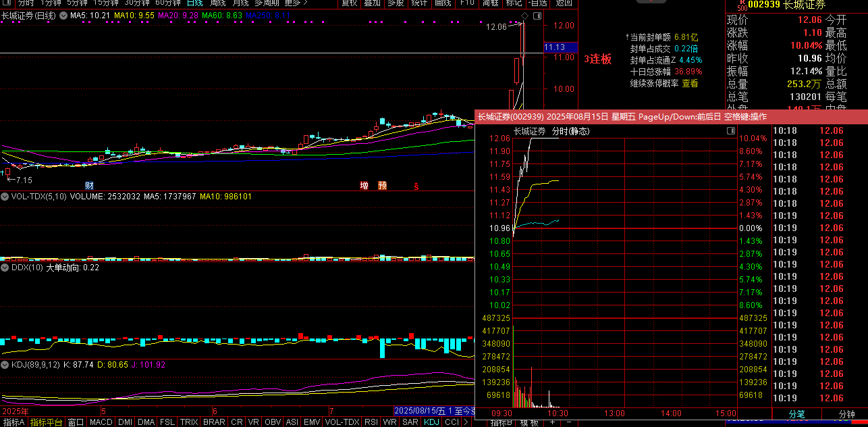Click the 财 marker on the chart
The width and height of the screenshot is (868, 427).
89,185
